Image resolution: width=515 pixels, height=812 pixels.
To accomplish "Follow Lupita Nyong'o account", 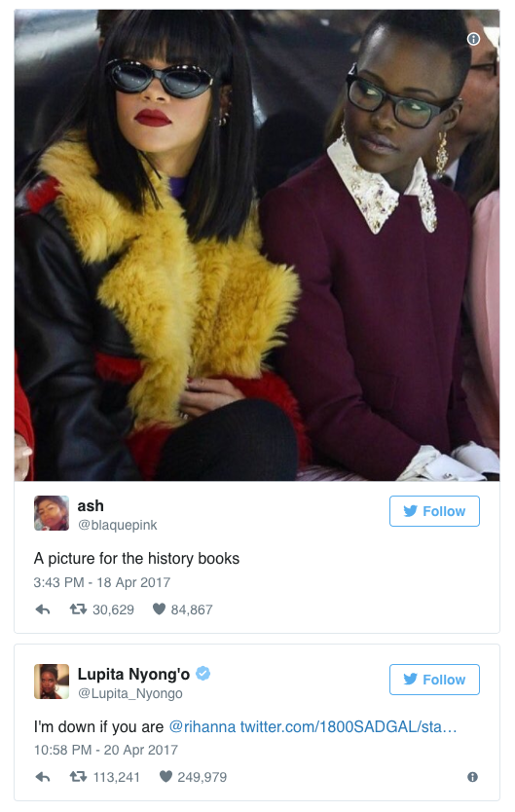I will tap(434, 680).
